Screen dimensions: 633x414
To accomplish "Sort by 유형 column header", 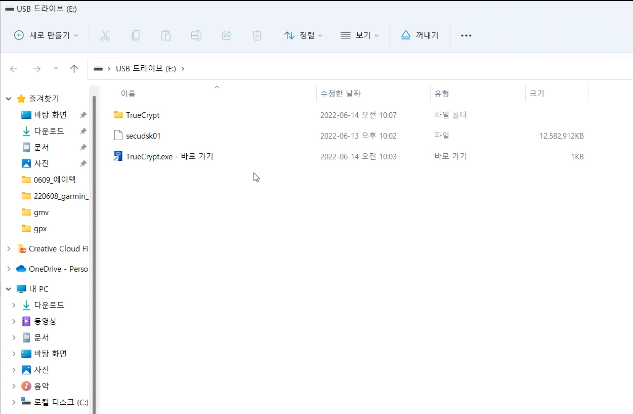I will click(x=441, y=93).
